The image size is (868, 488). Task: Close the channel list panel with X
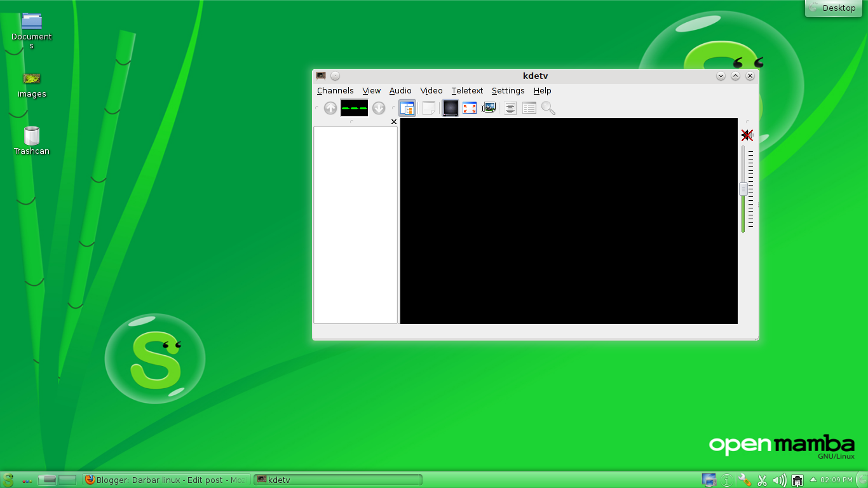(x=393, y=121)
